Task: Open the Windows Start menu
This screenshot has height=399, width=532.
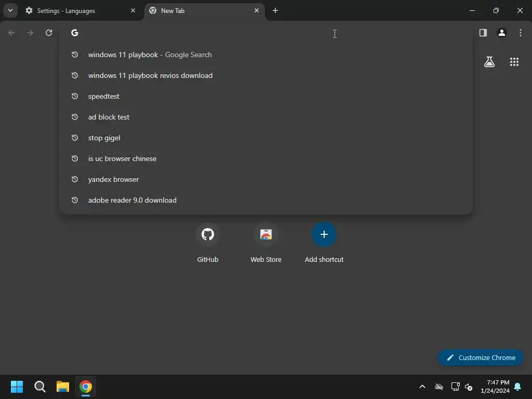Action: 17,387
